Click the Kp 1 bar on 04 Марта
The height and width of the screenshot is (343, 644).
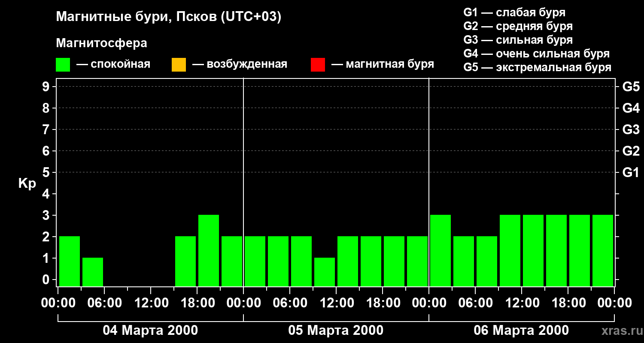pos(93,272)
